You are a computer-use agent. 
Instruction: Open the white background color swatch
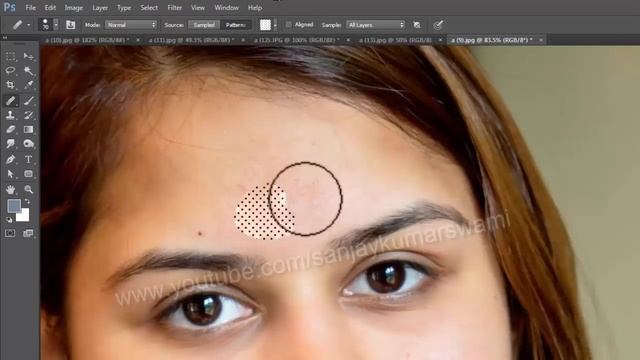pos(24,216)
